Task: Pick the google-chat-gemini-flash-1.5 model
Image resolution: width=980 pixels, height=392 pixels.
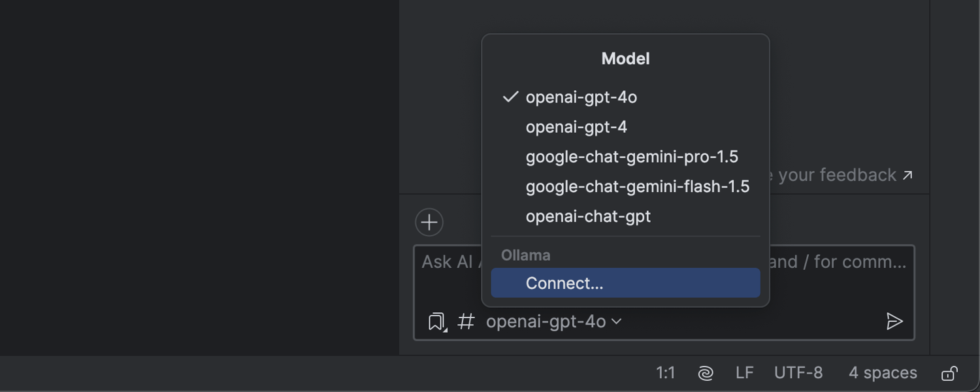Action: pyautogui.click(x=637, y=187)
